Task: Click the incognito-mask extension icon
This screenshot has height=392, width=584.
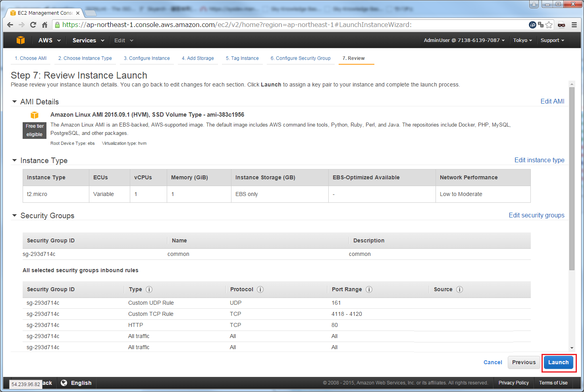Action: point(561,25)
